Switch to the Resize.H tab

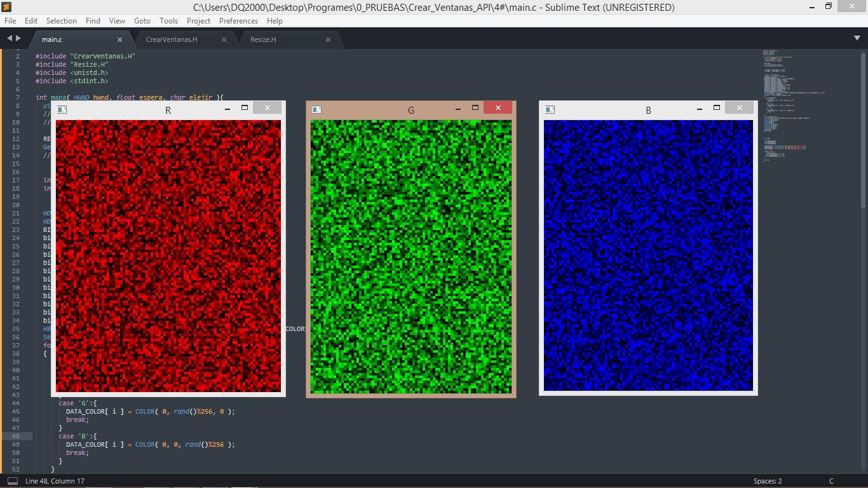click(x=263, y=39)
